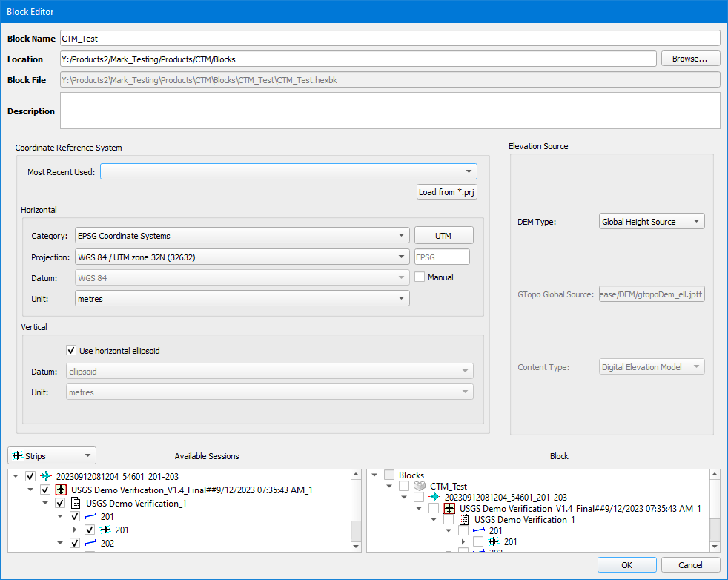Image resolution: width=728 pixels, height=580 pixels.
Task: Enable the Manual checkbox
Action: pyautogui.click(x=420, y=277)
